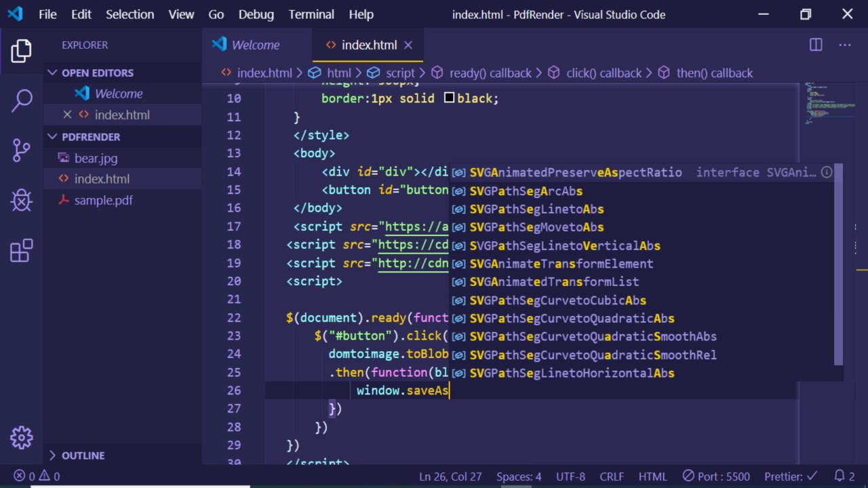This screenshot has width=868, height=488.
Task: Click the Split Editor icon
Action: point(816,45)
